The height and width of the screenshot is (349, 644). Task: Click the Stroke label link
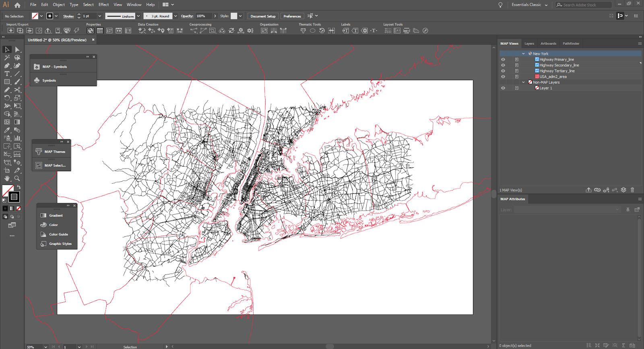[x=68, y=16]
